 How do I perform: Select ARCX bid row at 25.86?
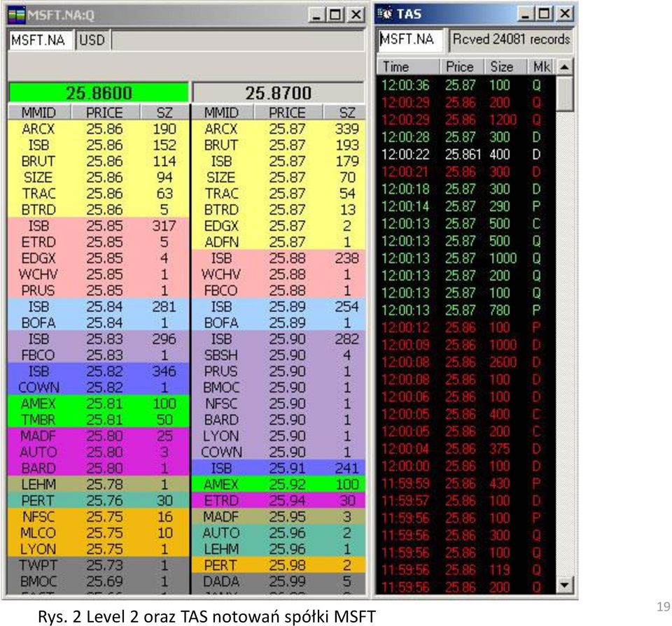(x=99, y=129)
